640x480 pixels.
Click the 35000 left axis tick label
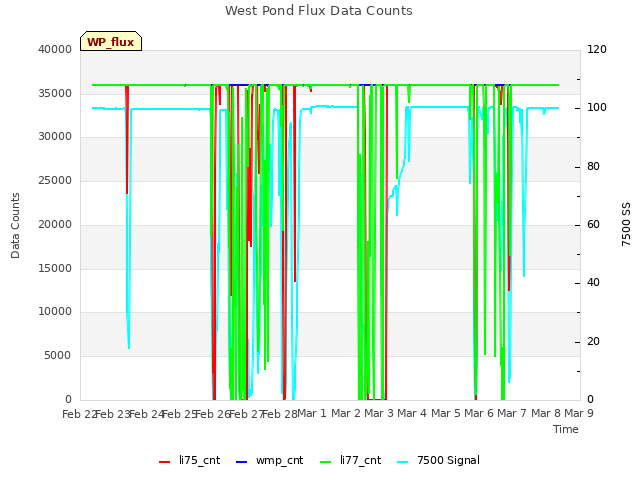click(x=55, y=93)
